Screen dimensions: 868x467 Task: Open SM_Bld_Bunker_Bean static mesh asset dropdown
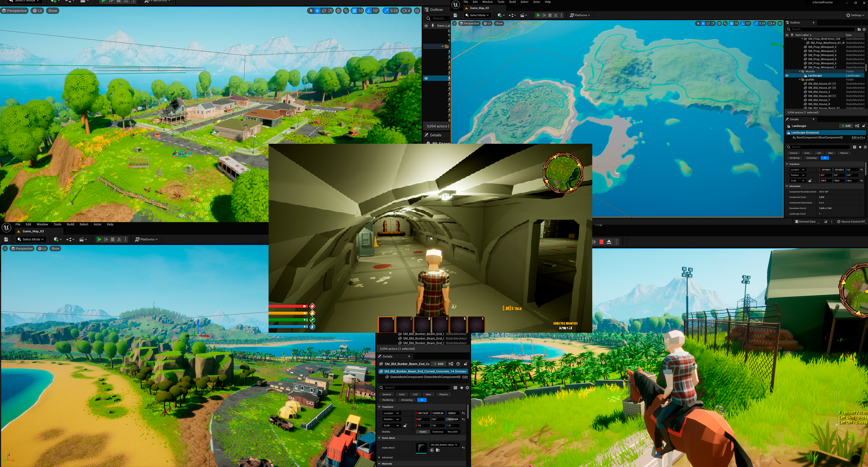(x=444, y=445)
